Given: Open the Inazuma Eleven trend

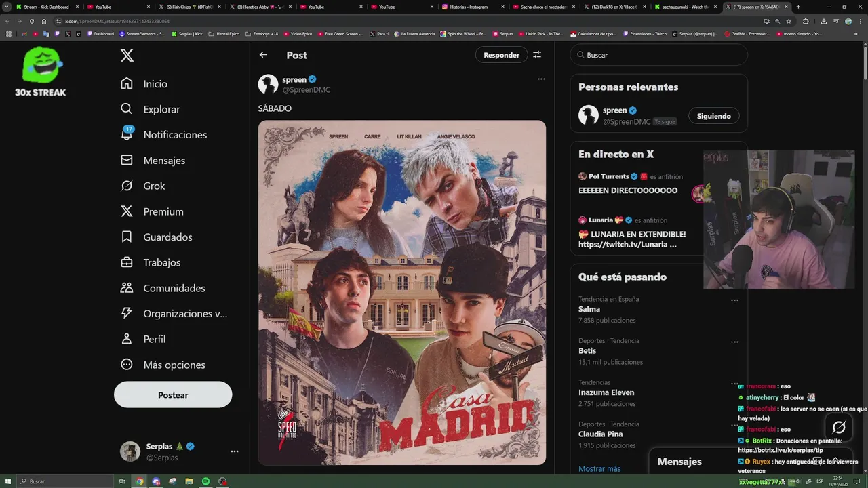Looking at the screenshot, I should pos(606,392).
